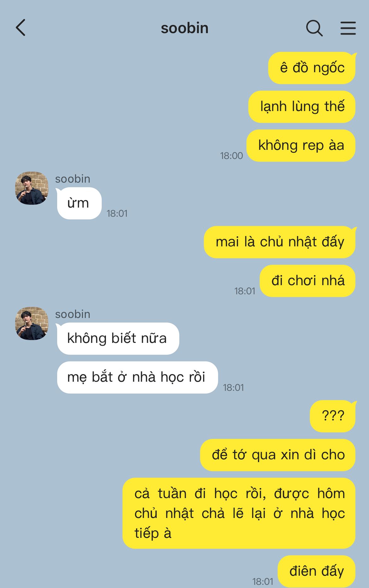Tap 'mai là chủ nhật đấy' message

(280, 242)
